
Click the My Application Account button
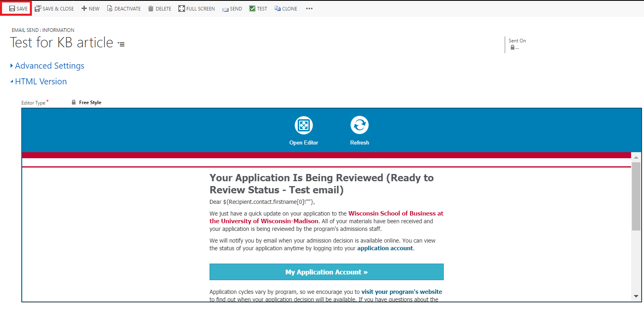[x=326, y=272]
